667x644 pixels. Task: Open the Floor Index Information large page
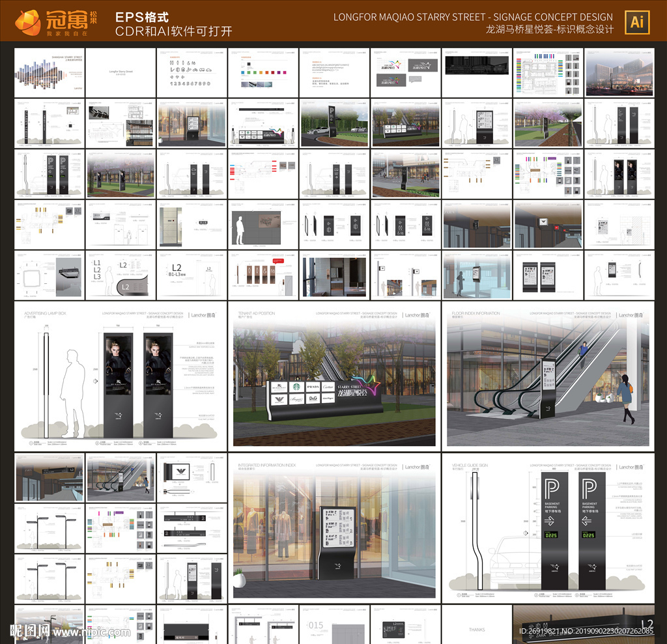[548, 376]
